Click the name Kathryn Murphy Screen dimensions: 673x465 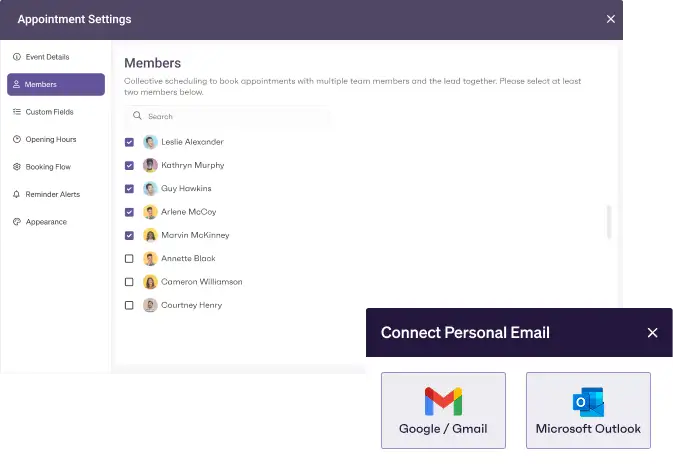point(193,165)
